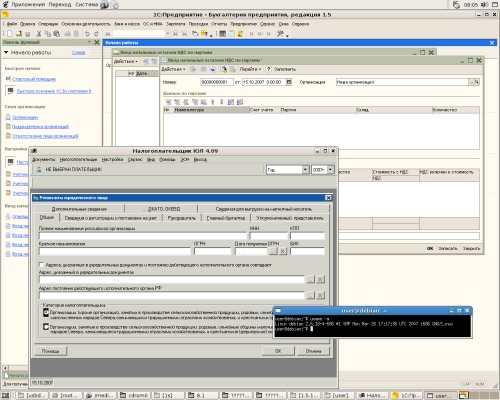Click the browser globe launcher in top panel
500x400 pixels.
tap(105, 5)
